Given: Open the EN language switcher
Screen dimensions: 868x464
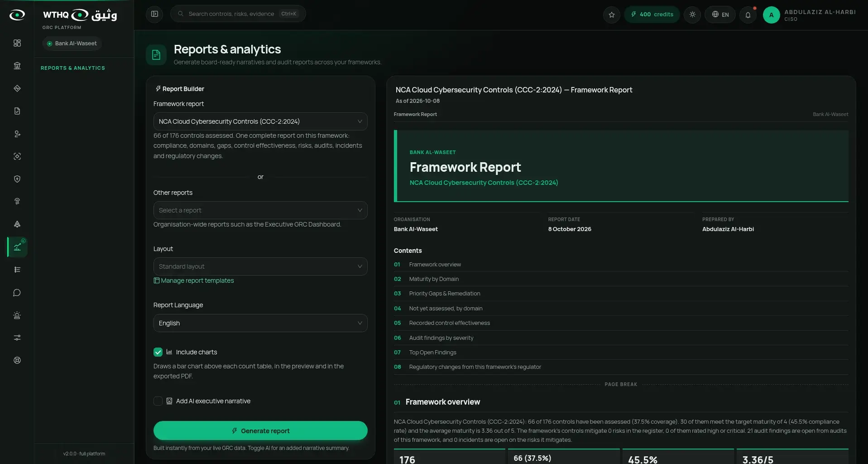Looking at the screenshot, I should 720,14.
